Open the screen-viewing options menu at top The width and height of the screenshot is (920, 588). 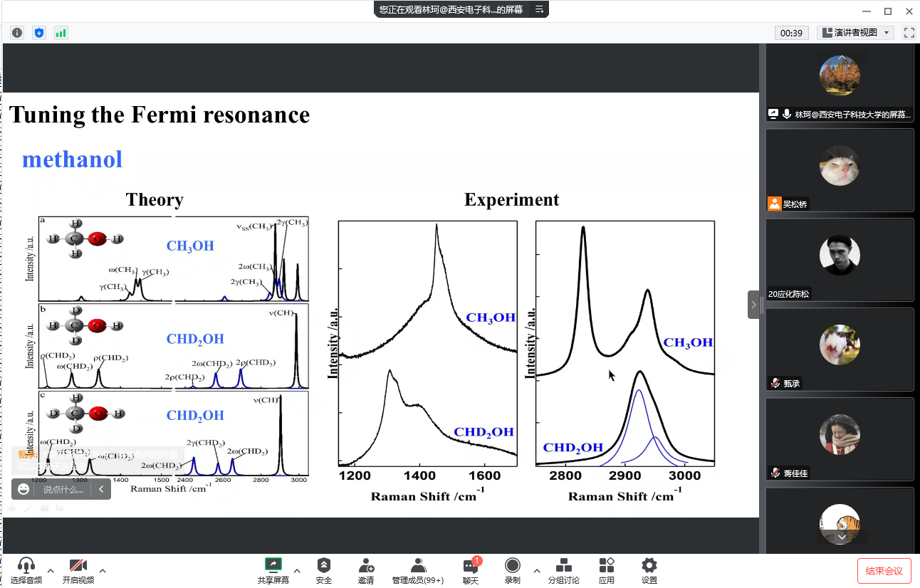(539, 9)
